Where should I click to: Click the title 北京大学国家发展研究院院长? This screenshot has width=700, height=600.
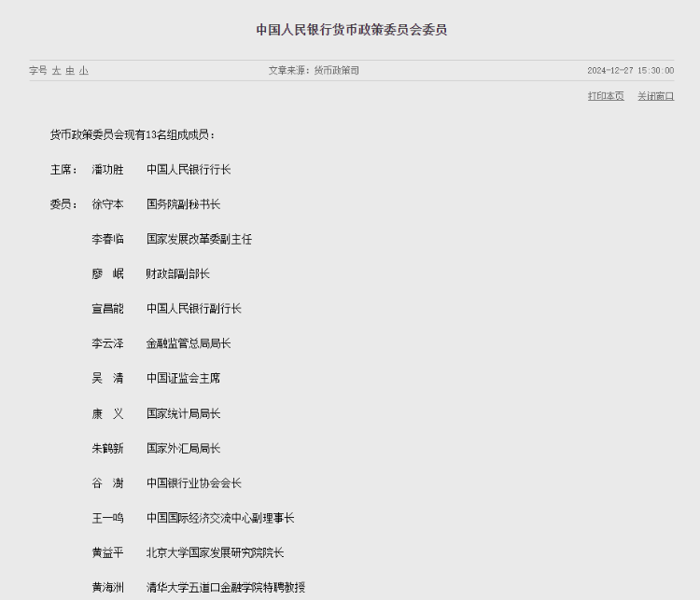216,553
